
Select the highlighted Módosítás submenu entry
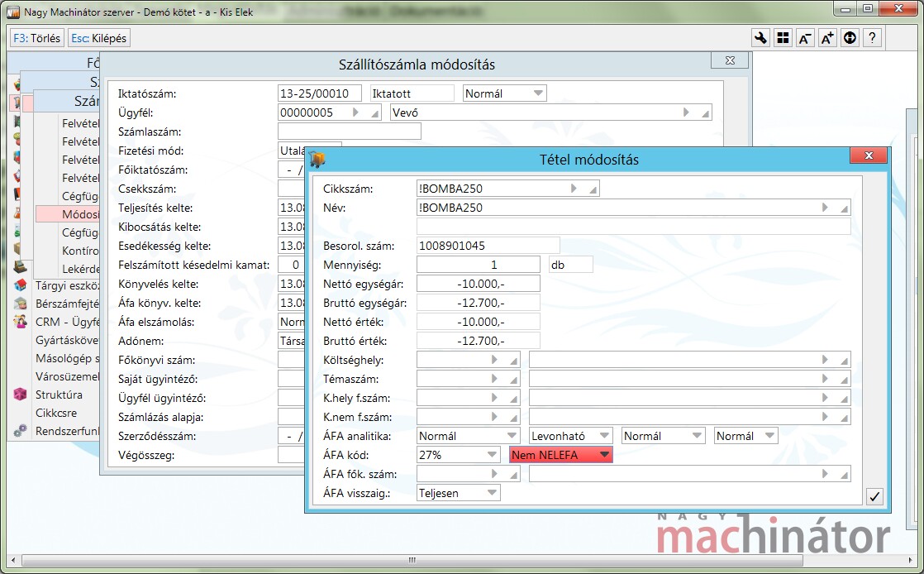click(67, 214)
